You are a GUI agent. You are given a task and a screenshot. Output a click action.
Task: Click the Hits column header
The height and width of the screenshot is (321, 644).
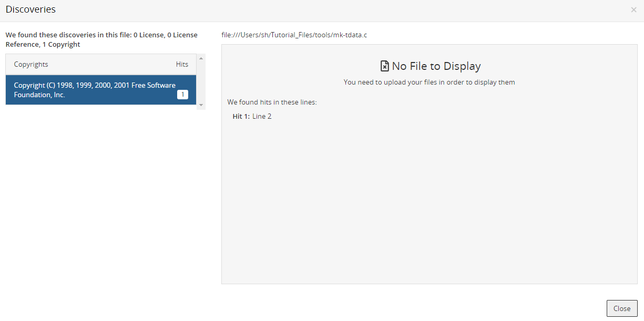(182, 64)
